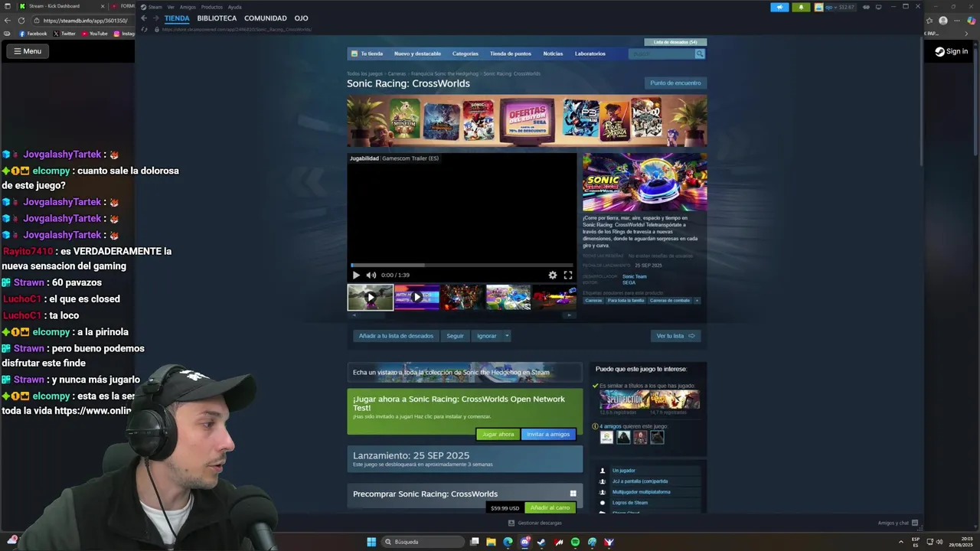Click Jugar ahora green button

498,434
